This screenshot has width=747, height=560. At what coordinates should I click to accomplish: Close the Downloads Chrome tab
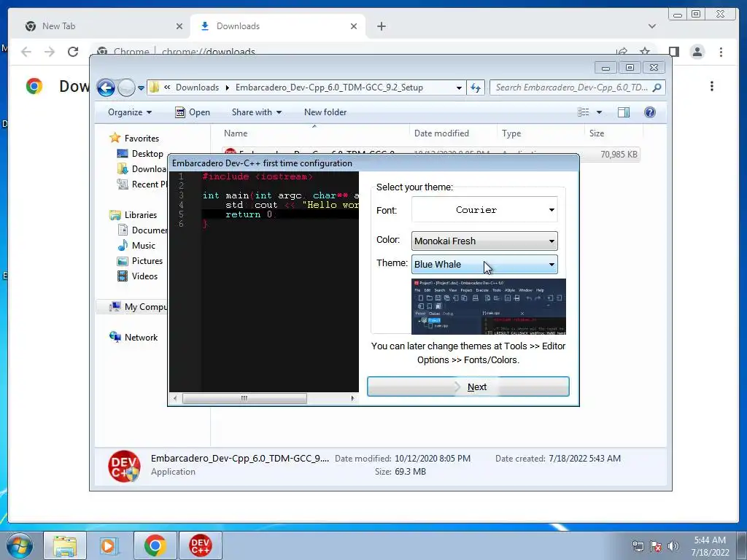354,26
